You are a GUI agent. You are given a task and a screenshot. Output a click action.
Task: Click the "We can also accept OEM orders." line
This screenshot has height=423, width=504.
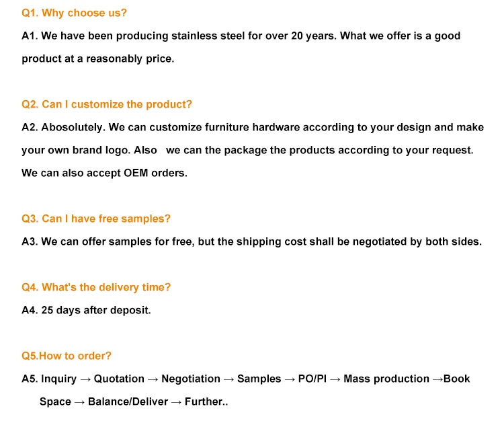(104, 173)
